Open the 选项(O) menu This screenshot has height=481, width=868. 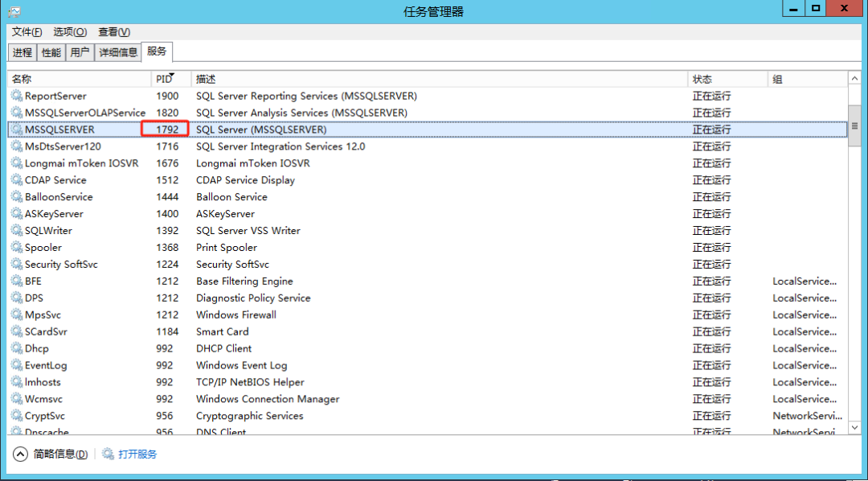click(70, 32)
